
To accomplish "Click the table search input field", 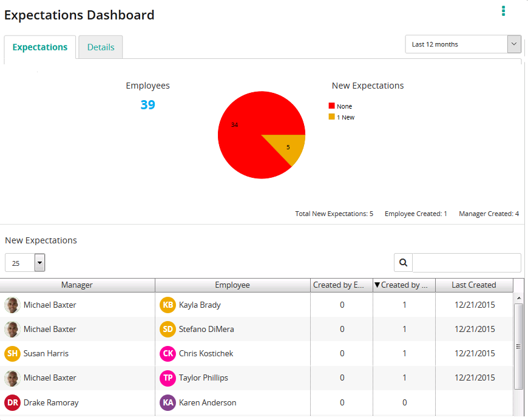I will pyautogui.click(x=467, y=262).
